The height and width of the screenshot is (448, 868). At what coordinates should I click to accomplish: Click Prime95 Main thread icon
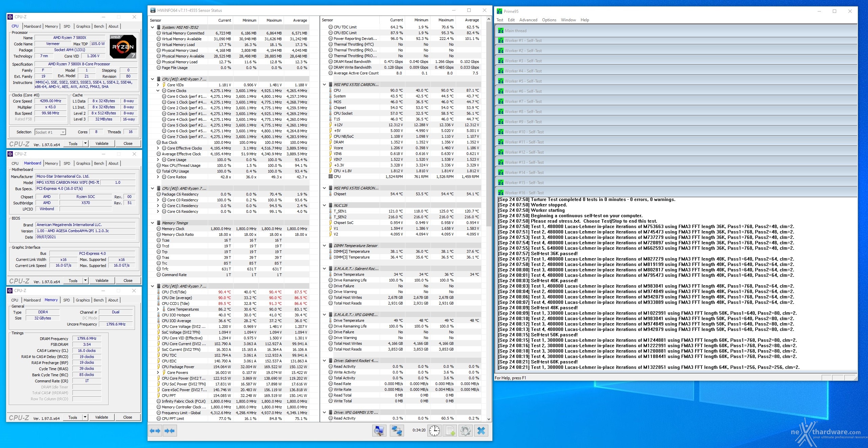click(x=501, y=30)
